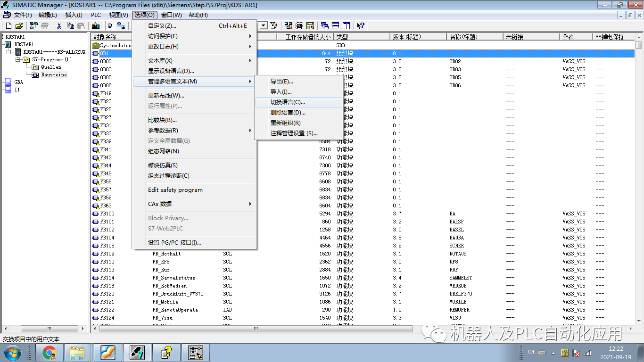
Task: Click the Windows Start button
Action: pyautogui.click(x=12, y=352)
